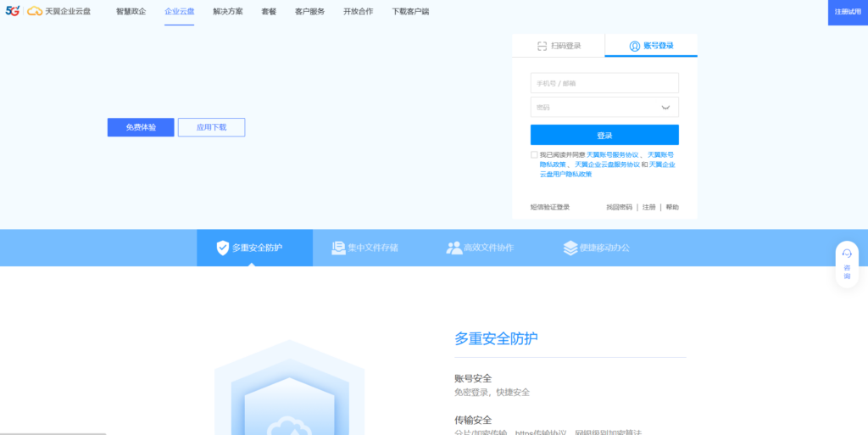The image size is (868, 435).
Task: Open the 找回密码 recover password link
Action: tap(619, 207)
